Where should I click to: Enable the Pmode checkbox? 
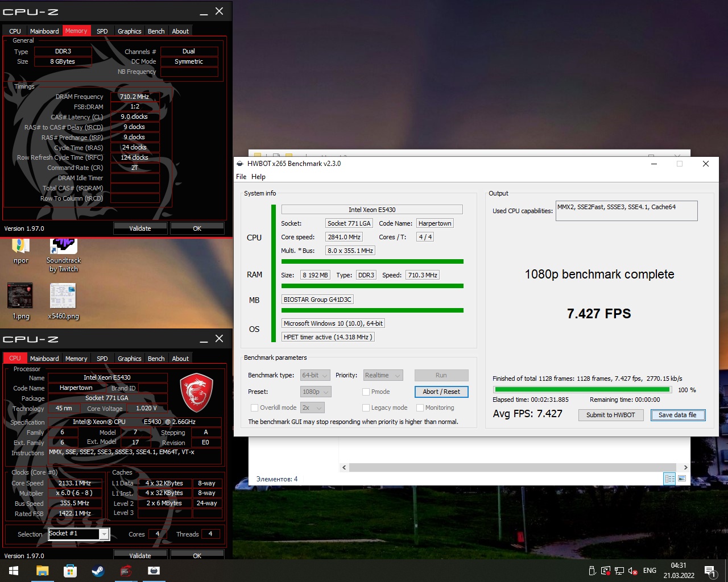point(366,392)
